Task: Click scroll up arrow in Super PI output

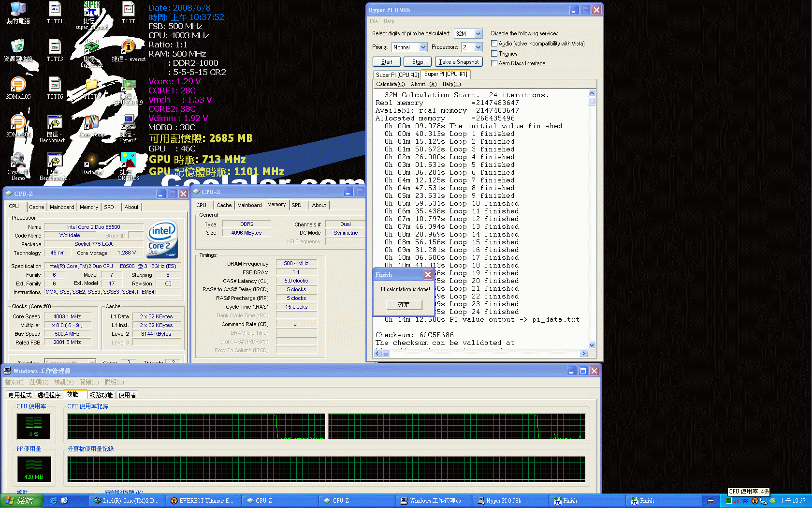Action: click(x=592, y=93)
